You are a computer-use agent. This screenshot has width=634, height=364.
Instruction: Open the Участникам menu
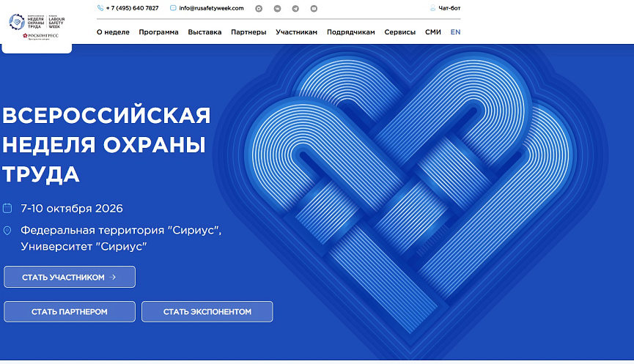click(297, 32)
